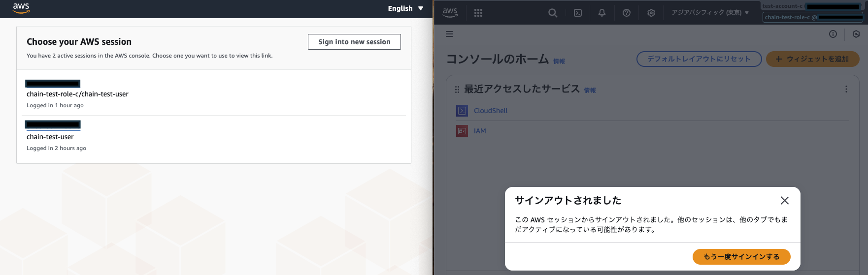The width and height of the screenshot is (868, 275).
Task: Click the hexagon icon at the right end of the hamburger menu row
Action: click(x=856, y=34)
